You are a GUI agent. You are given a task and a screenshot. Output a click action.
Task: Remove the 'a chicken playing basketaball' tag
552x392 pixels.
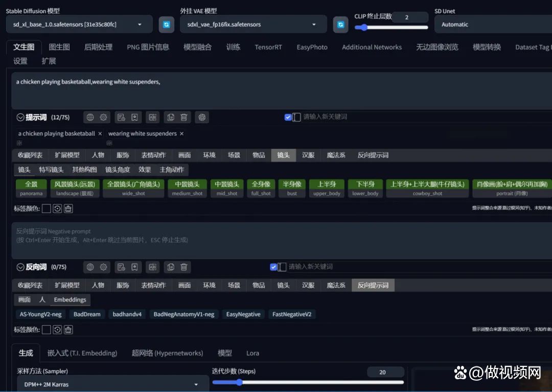(x=100, y=134)
